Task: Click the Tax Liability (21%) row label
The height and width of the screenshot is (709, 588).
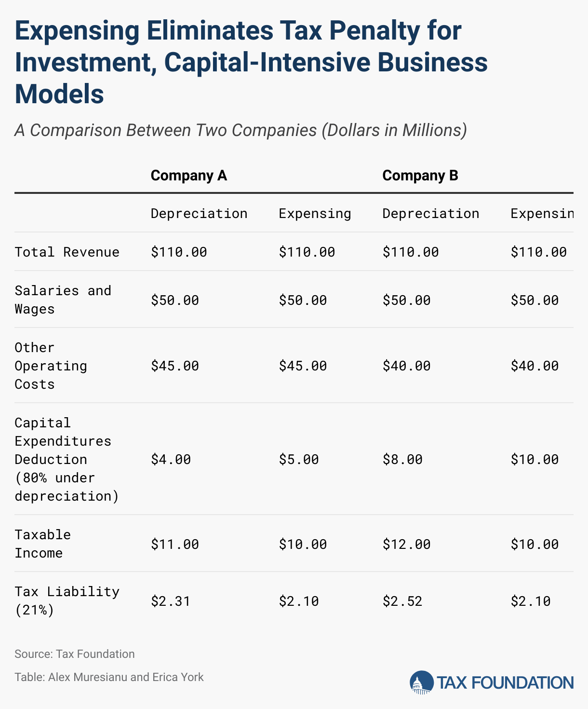Action: (x=67, y=600)
